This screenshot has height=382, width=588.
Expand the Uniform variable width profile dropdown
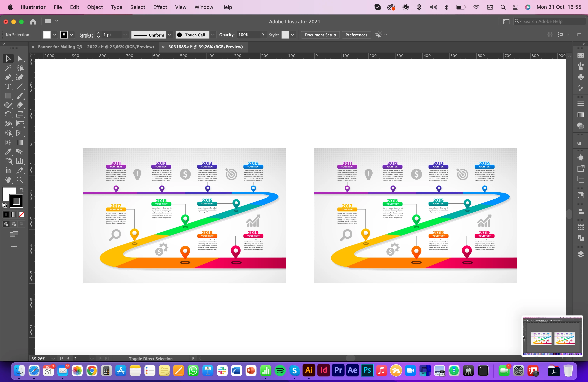click(170, 35)
